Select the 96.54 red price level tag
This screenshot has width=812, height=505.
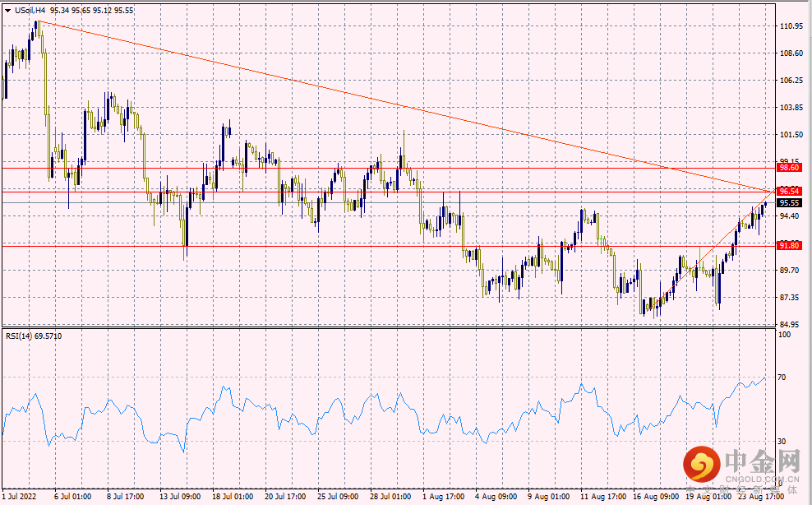[x=789, y=191]
